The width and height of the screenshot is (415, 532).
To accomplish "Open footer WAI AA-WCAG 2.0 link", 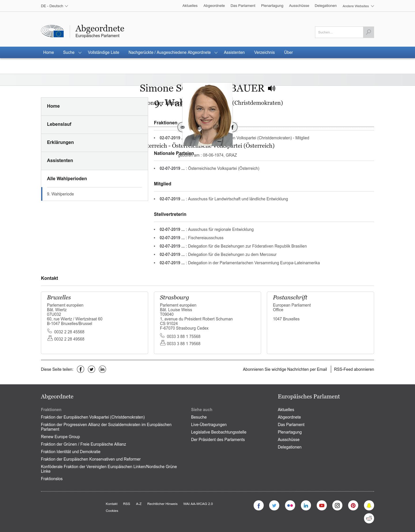I will point(198,504).
